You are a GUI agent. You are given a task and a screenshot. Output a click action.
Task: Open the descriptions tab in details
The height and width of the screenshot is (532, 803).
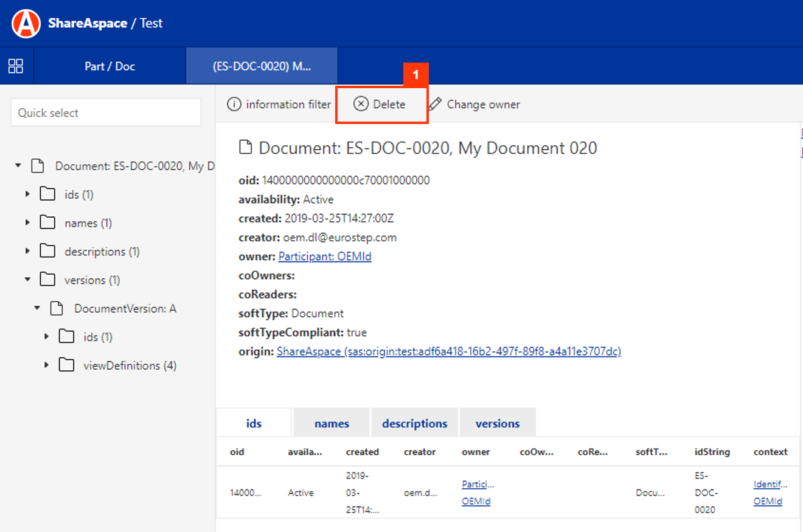click(x=414, y=424)
